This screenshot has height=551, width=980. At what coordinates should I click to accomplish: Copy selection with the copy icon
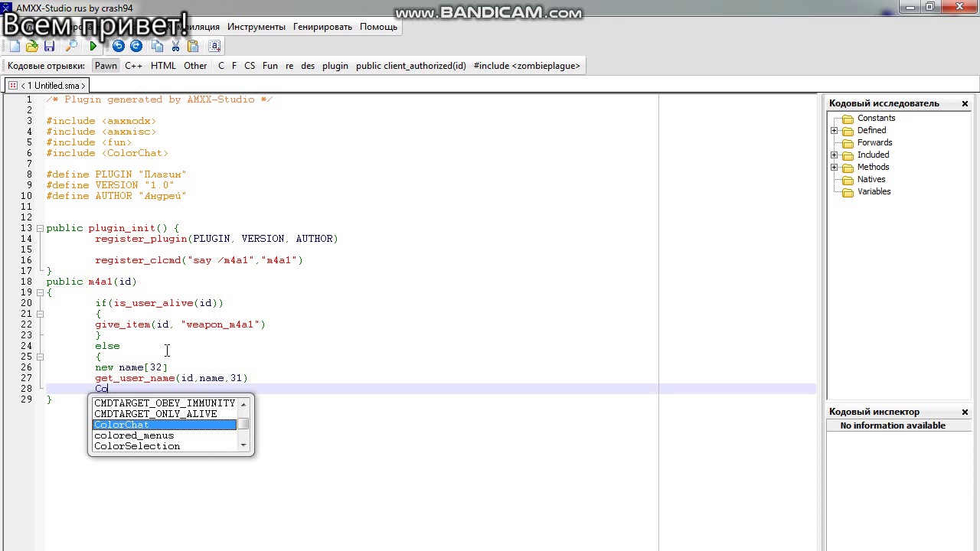coord(157,47)
